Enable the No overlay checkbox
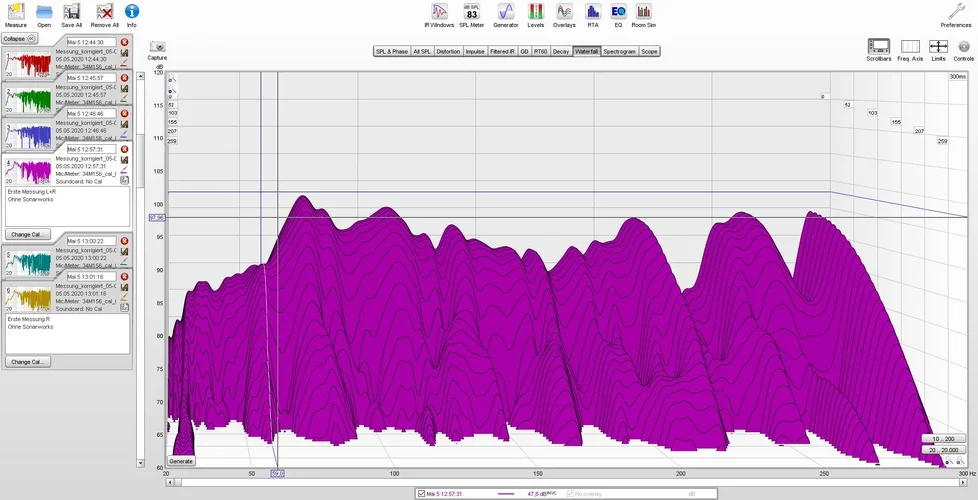978x500 pixels. pos(569,494)
